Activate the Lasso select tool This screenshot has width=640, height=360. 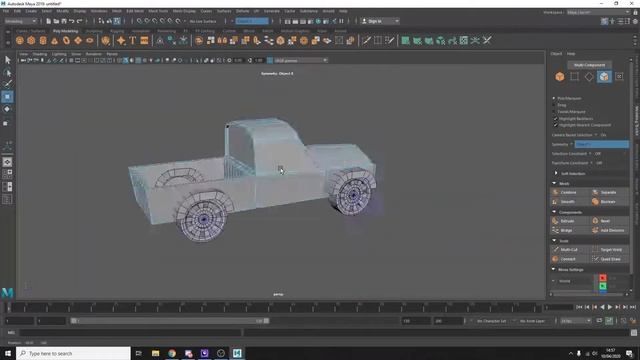point(7,72)
